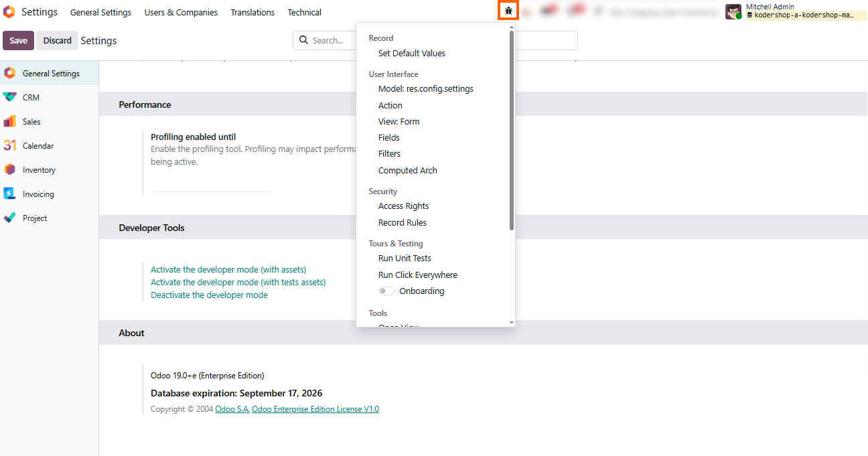Click 'Odoo 19.0+e (Enterprise Edition)' text
868x456 pixels.
pos(208,376)
